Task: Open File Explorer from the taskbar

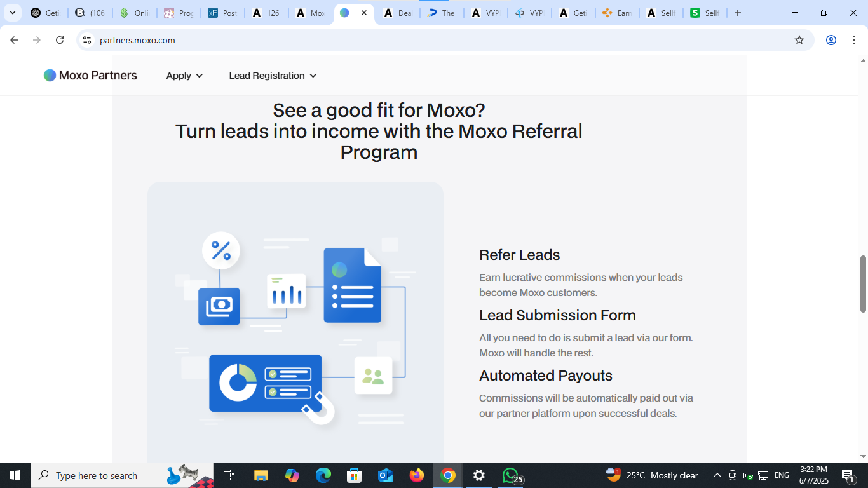Action: pos(261,475)
